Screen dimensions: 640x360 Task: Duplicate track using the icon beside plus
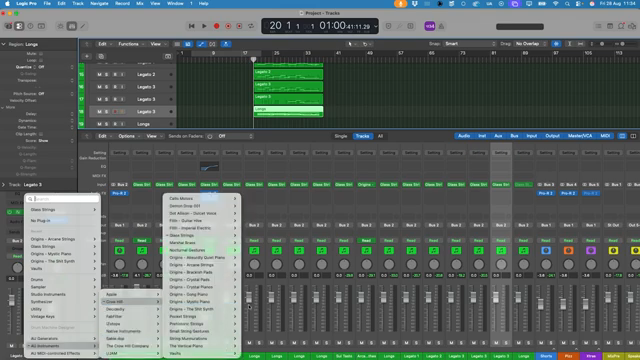(x=101, y=56)
